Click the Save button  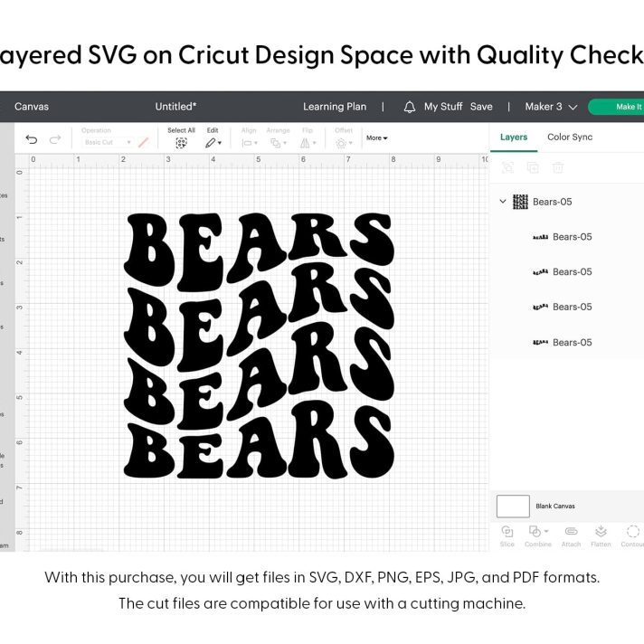click(481, 107)
